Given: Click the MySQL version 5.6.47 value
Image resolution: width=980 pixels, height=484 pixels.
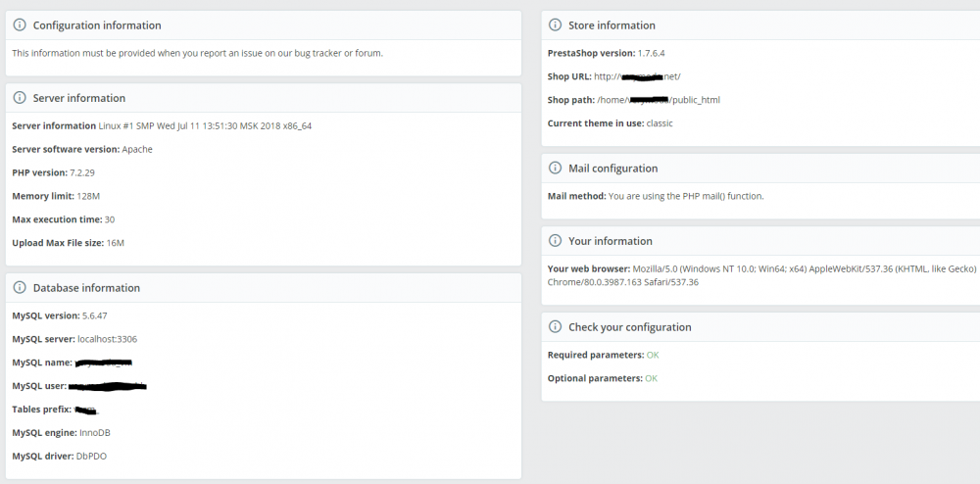Looking at the screenshot, I should 95,315.
